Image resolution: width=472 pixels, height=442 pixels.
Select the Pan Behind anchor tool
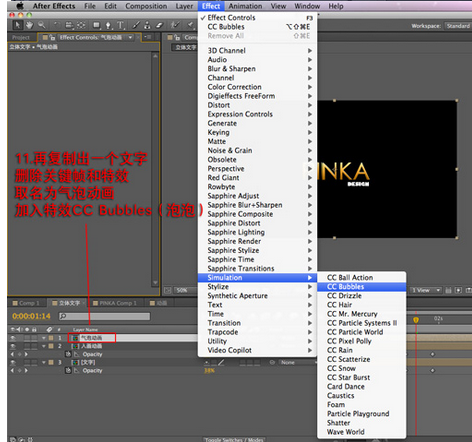point(81,25)
